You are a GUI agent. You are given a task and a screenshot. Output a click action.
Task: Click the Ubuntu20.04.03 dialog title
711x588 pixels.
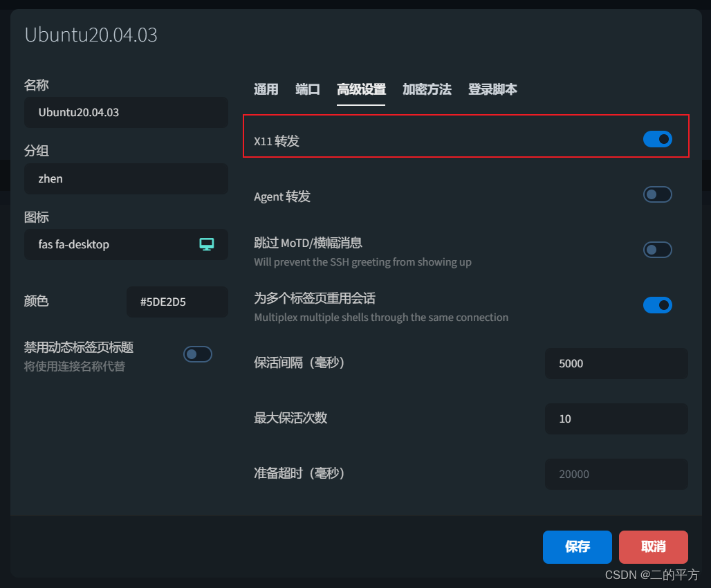pos(91,35)
